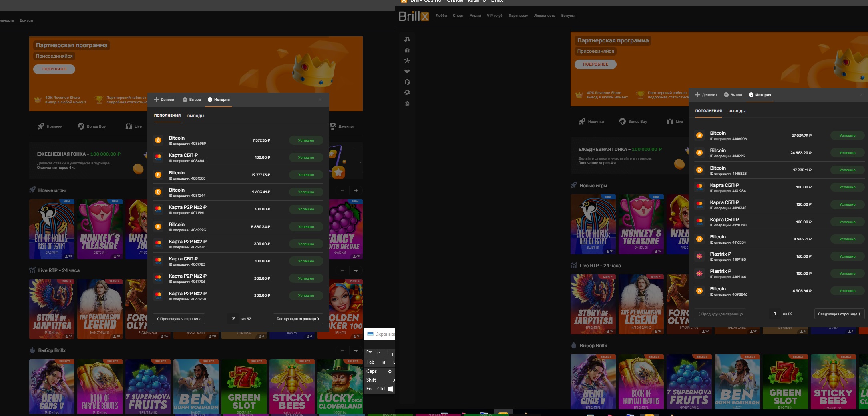Switch to Вывод tab in left window dialog
Screen dimensions: 868x416
(x=192, y=100)
